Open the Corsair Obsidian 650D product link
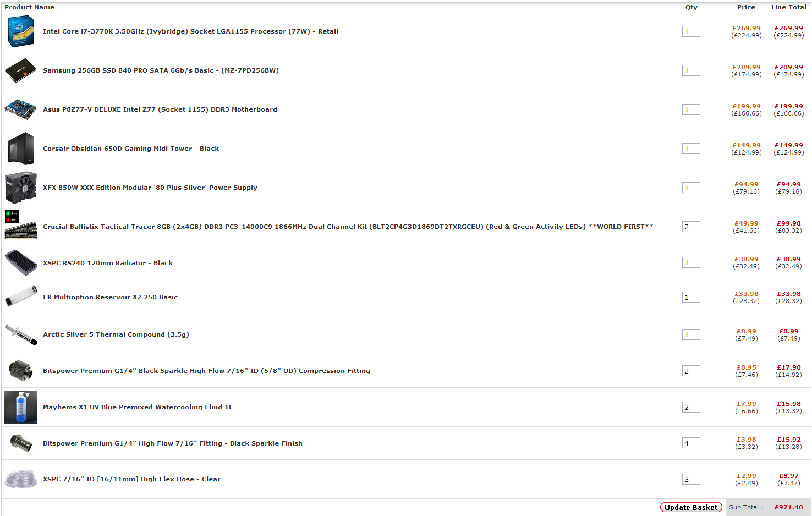This screenshot has height=516, width=812. [131, 149]
